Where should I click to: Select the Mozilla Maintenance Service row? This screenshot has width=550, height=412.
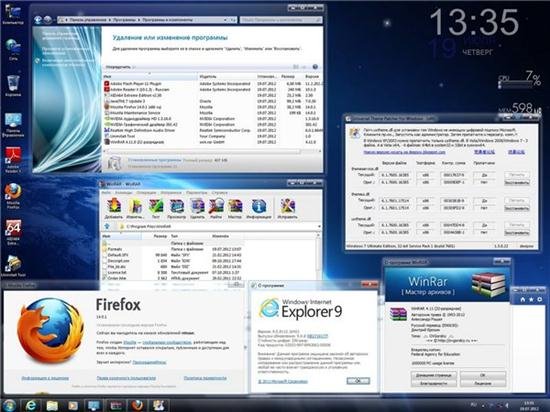(x=213, y=113)
